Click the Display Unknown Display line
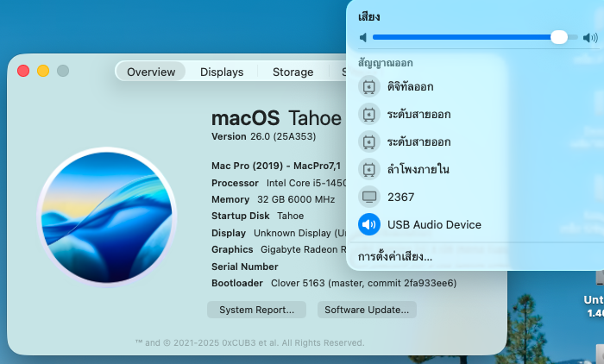 pyautogui.click(x=279, y=233)
